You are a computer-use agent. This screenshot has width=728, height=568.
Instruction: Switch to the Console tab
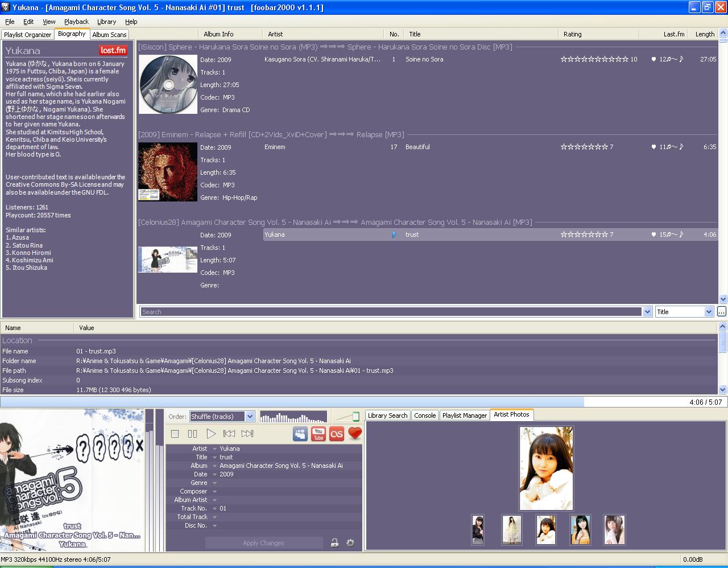pyautogui.click(x=425, y=415)
